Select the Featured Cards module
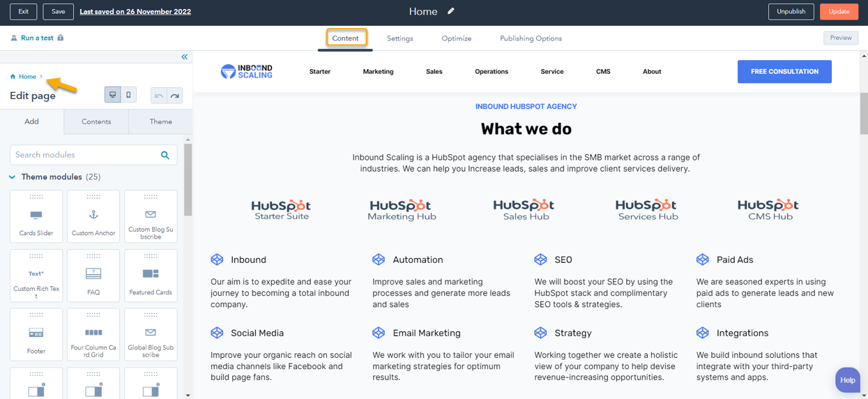The width and height of the screenshot is (868, 399). [x=151, y=276]
